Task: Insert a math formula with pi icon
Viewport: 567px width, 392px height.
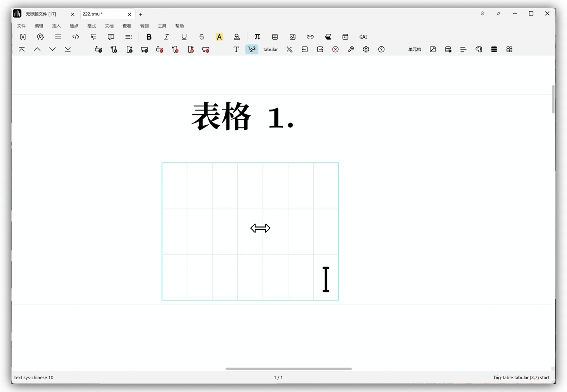Action: 257,37
